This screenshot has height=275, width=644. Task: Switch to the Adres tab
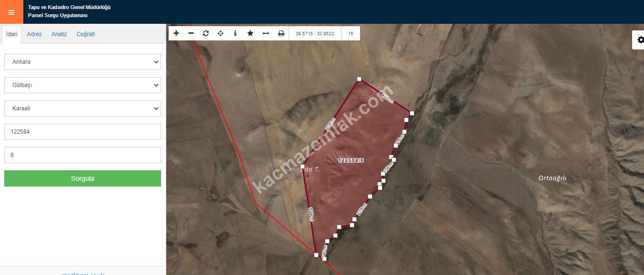tap(34, 34)
